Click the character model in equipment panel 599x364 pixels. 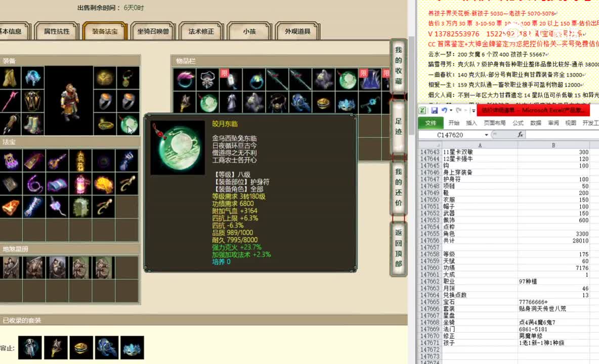tap(69, 101)
